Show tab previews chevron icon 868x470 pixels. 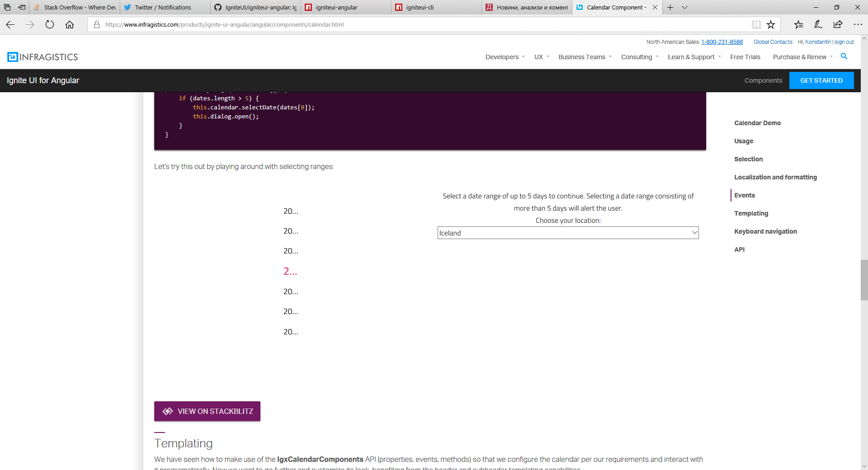(684, 7)
